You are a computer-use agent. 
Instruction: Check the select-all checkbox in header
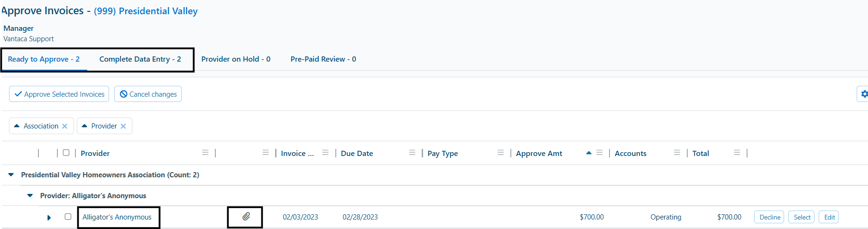pos(66,153)
